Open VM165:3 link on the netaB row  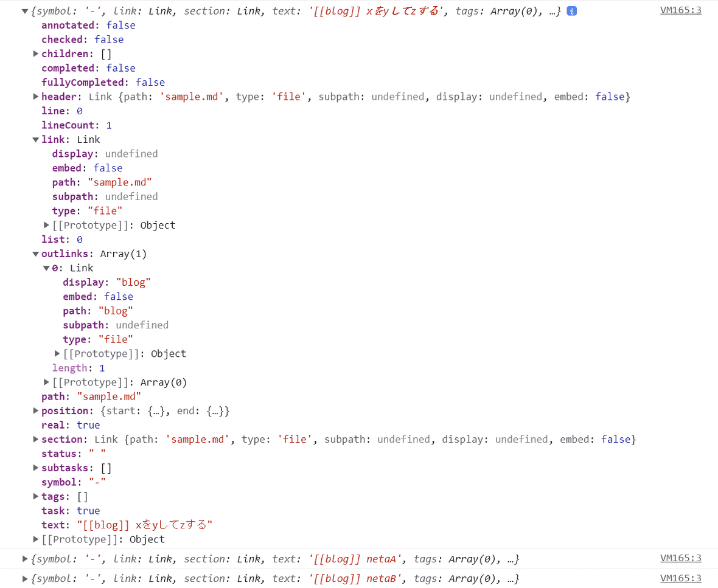click(x=680, y=578)
